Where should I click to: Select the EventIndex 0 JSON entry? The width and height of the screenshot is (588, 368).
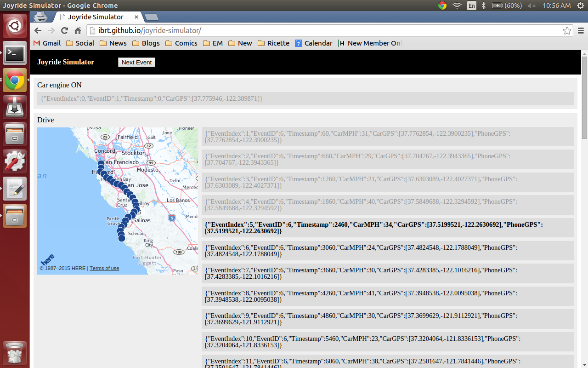pyautogui.click(x=305, y=98)
